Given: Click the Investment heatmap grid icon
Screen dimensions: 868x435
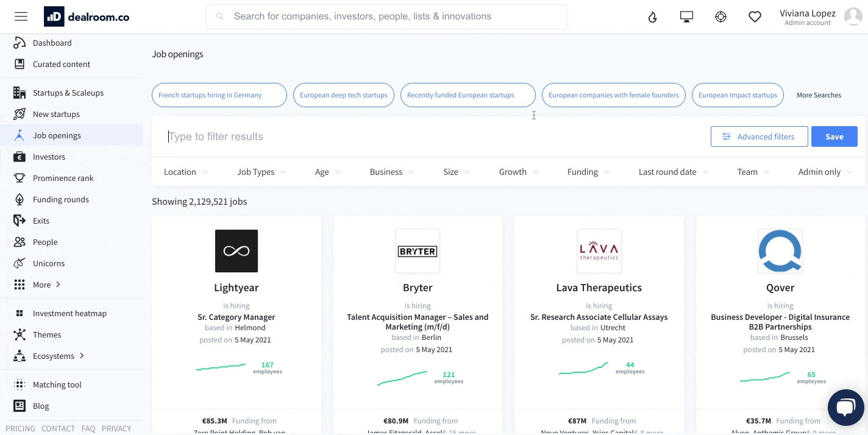Looking at the screenshot, I should click(20, 313).
